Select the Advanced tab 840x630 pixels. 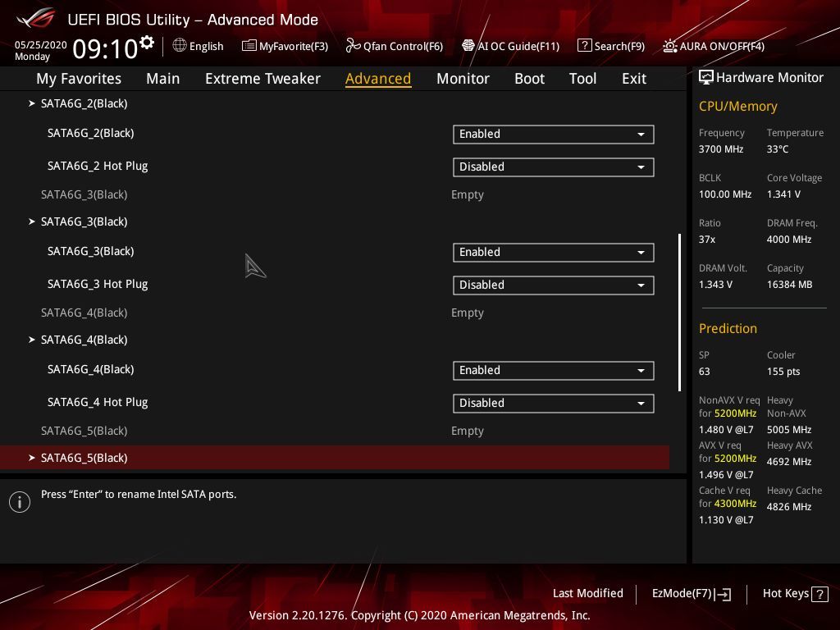coord(378,78)
